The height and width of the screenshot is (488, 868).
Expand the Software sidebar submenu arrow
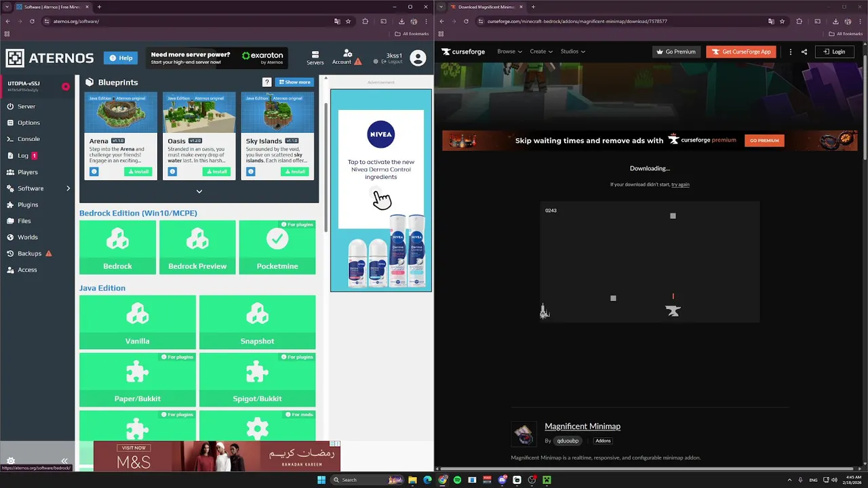tap(68, 188)
